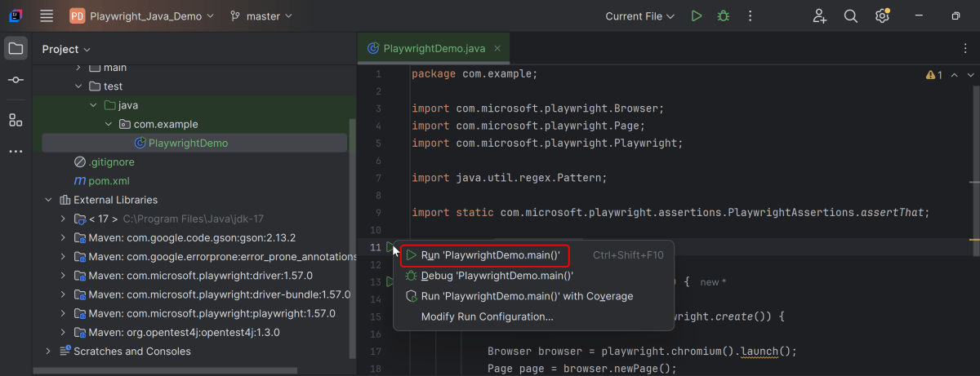Choose Debug 'PlaywrightDemo.main()' from popup
The image size is (980, 376).
pyautogui.click(x=497, y=276)
